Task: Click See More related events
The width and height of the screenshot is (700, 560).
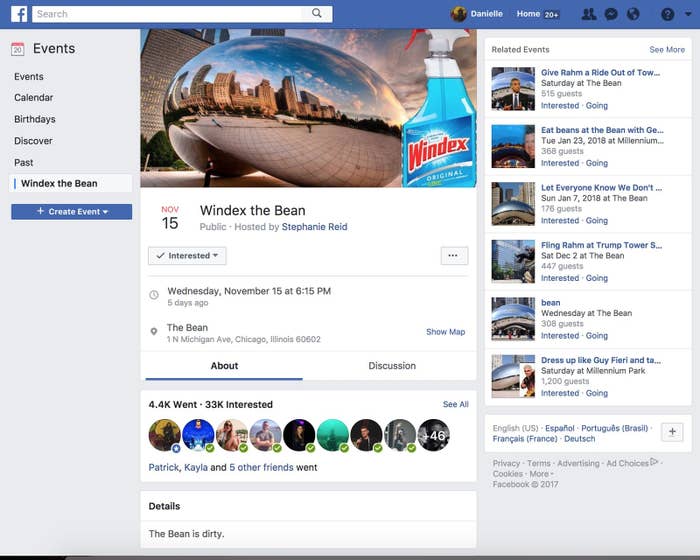Action: (667, 50)
